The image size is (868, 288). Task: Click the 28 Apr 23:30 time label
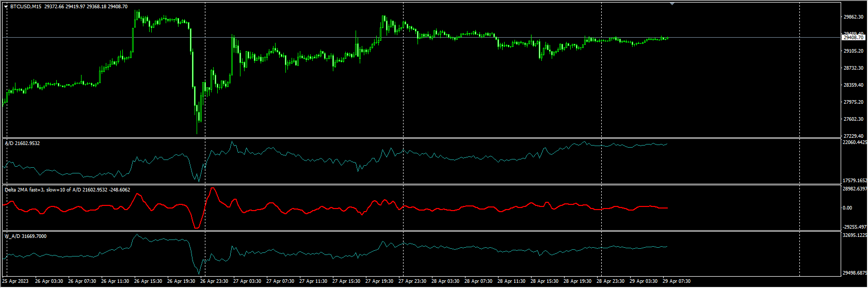(x=610, y=282)
